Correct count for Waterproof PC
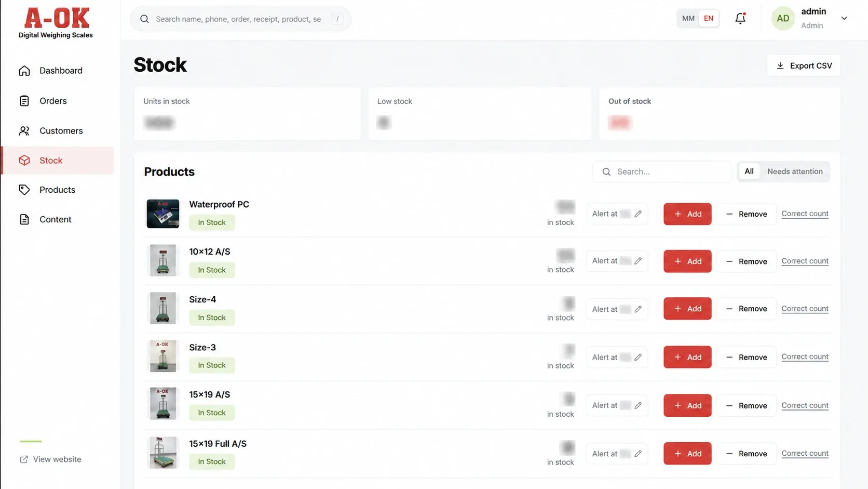This screenshot has width=868, height=489. pos(805,214)
